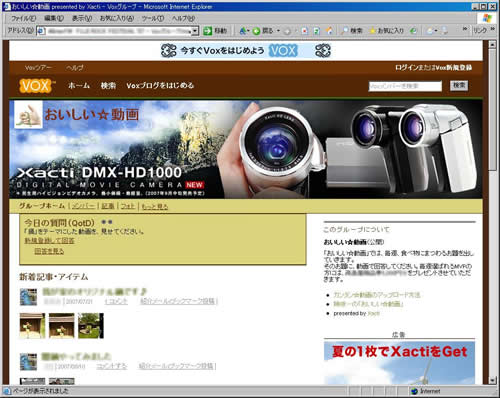
Task: Expand the toolbar overflow chevron before リンク
Action: tap(465, 29)
